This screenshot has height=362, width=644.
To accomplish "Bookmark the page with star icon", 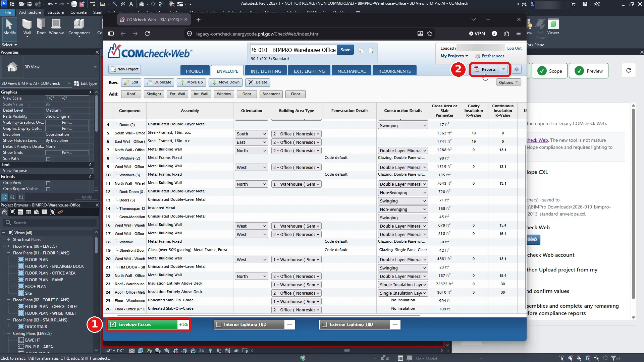I will (x=430, y=34).
